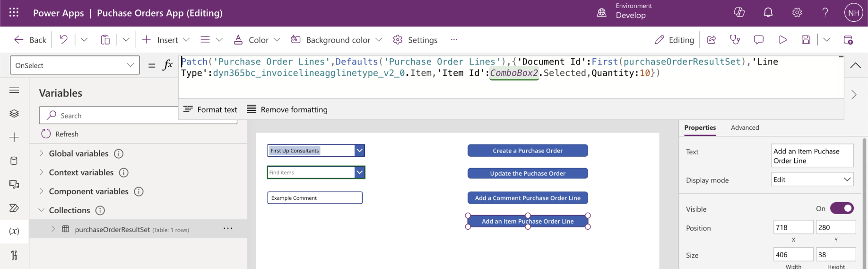The width and height of the screenshot is (868, 269).
Task: Click Refresh in Variables panel
Action: pyautogui.click(x=60, y=134)
